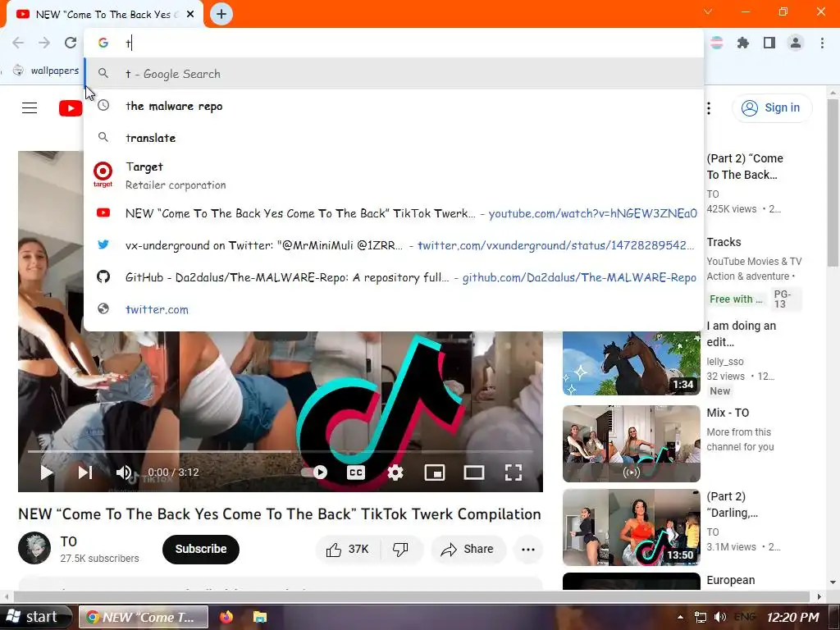Select the vx-underground Twitter suggestion
Screen dimensions: 840x630
pyautogui.click(x=394, y=245)
